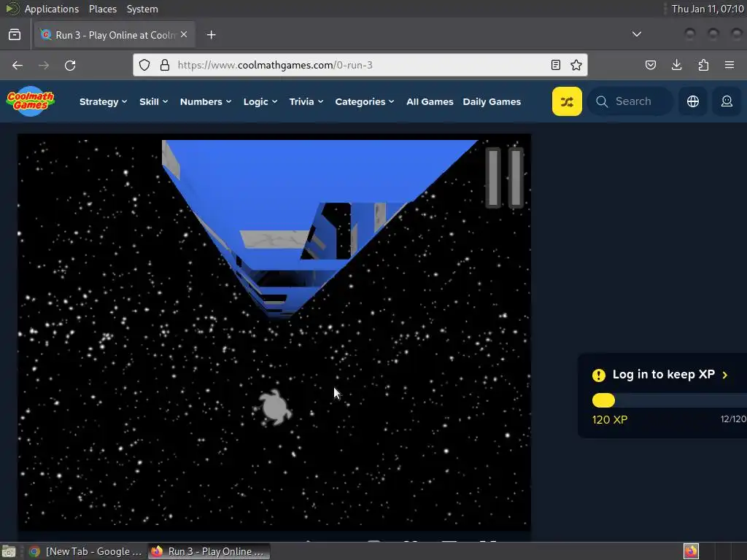Focus the site Search field
The width and height of the screenshot is (747, 560).
(x=630, y=101)
